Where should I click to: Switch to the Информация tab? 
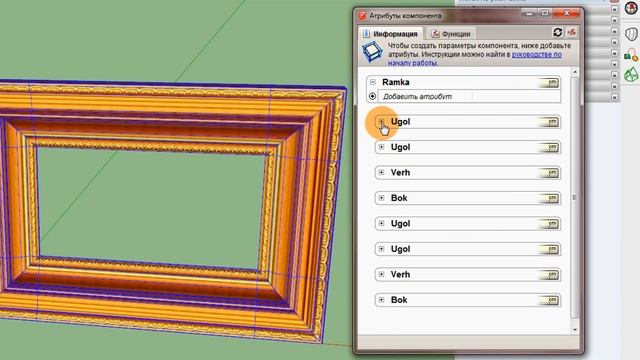pyautogui.click(x=391, y=34)
